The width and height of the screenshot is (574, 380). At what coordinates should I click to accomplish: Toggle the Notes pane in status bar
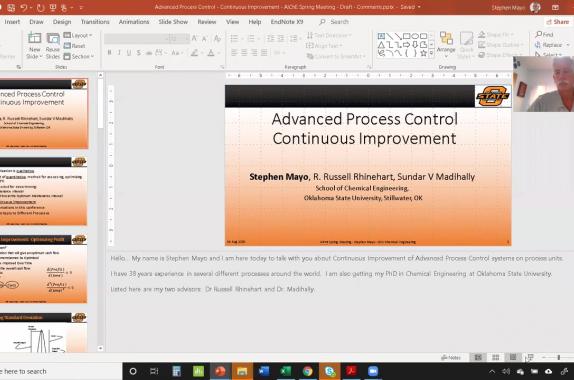(x=451, y=357)
